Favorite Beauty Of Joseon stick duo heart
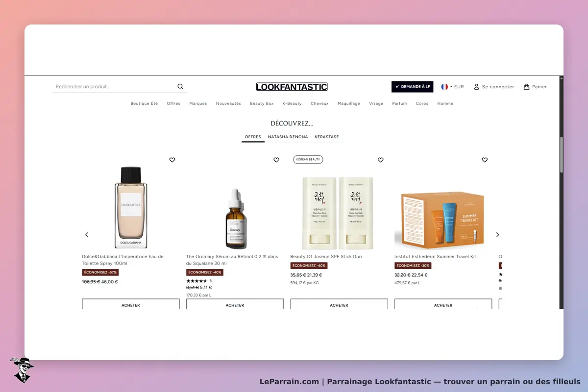Viewport: 588px width, 392px height. pyautogui.click(x=381, y=160)
